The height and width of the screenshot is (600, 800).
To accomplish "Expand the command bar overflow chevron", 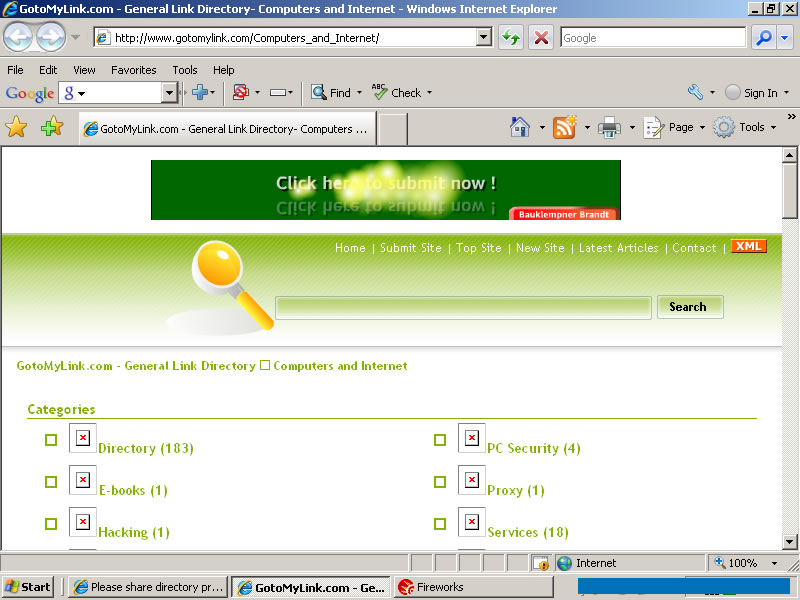I will [791, 116].
